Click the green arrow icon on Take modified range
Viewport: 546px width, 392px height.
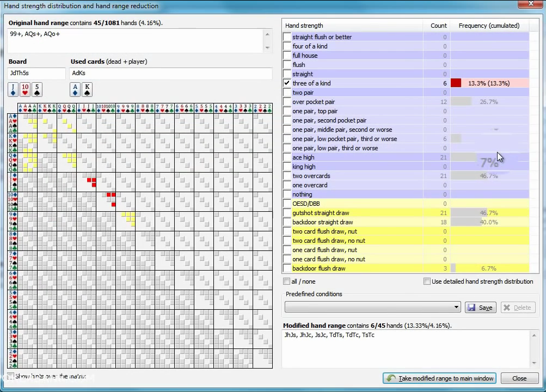click(x=391, y=378)
